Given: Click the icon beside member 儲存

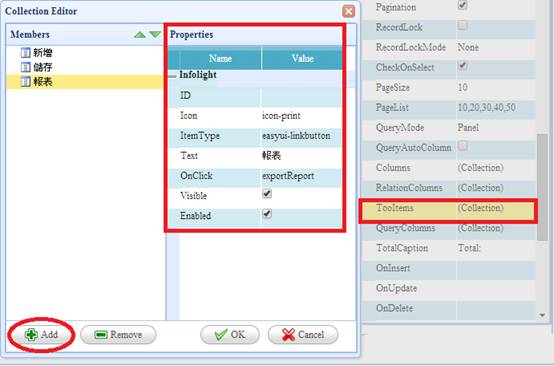Looking at the screenshot, I should [x=25, y=67].
